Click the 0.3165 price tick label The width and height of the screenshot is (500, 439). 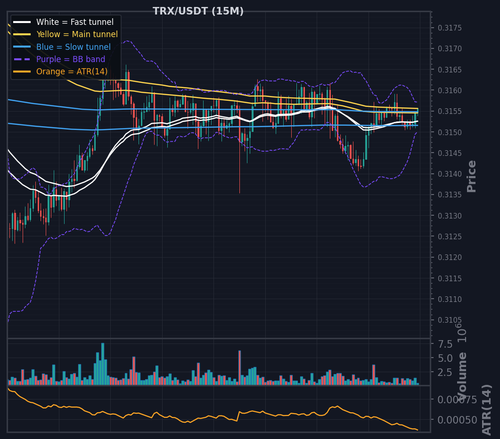click(450, 70)
